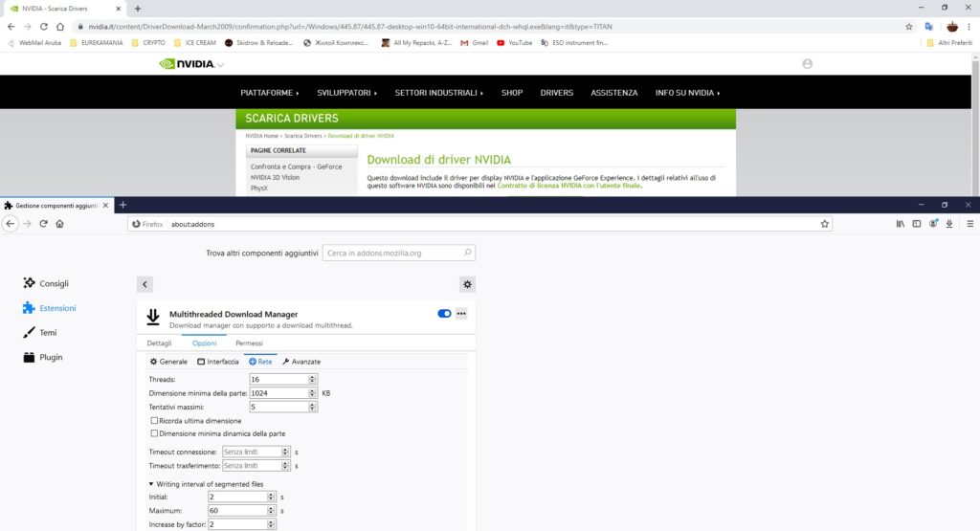Image resolution: width=980 pixels, height=531 pixels.
Task: Open extension more options three dots
Action: click(461, 314)
